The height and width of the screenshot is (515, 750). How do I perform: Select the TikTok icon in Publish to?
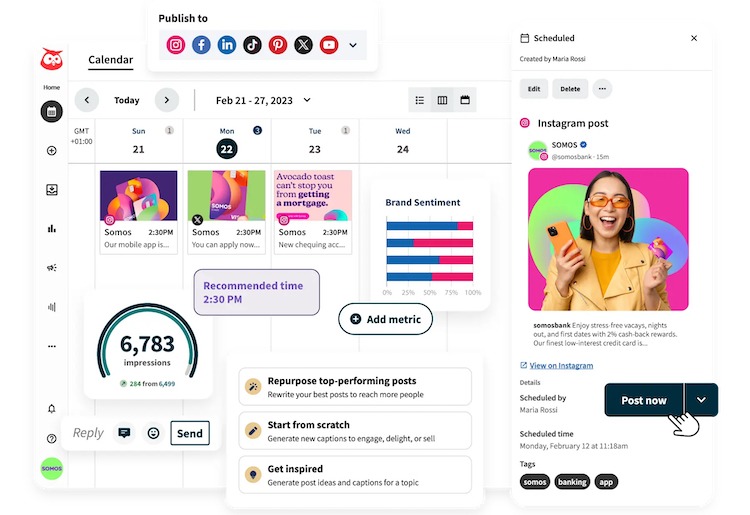tap(252, 45)
